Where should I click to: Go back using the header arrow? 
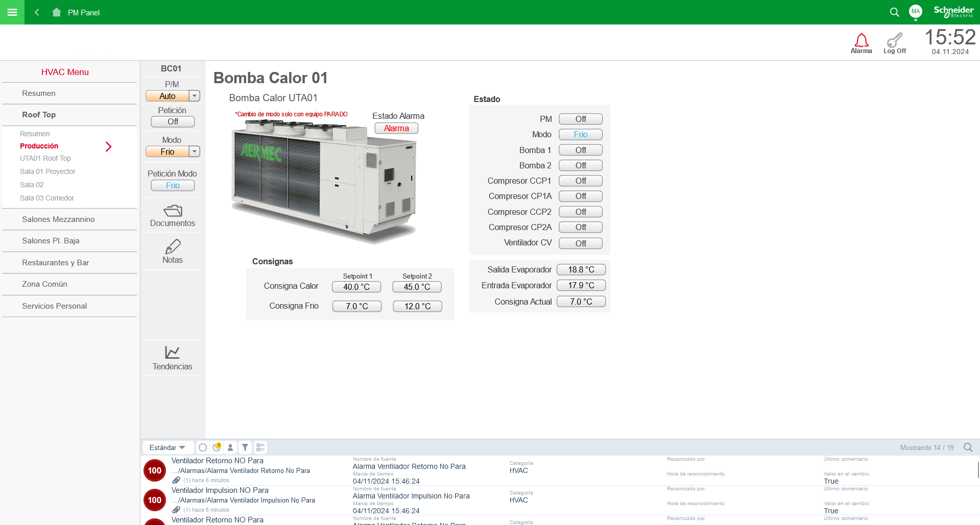pos(37,12)
